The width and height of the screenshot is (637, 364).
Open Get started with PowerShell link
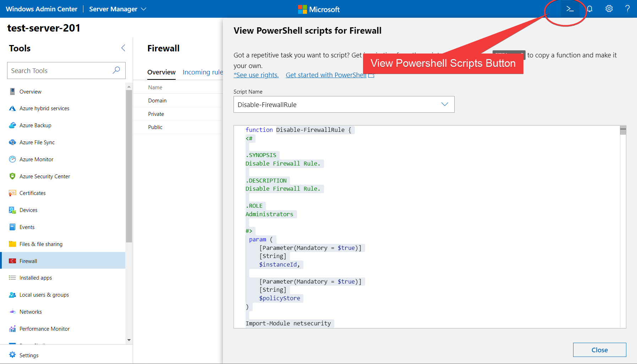[330, 75]
